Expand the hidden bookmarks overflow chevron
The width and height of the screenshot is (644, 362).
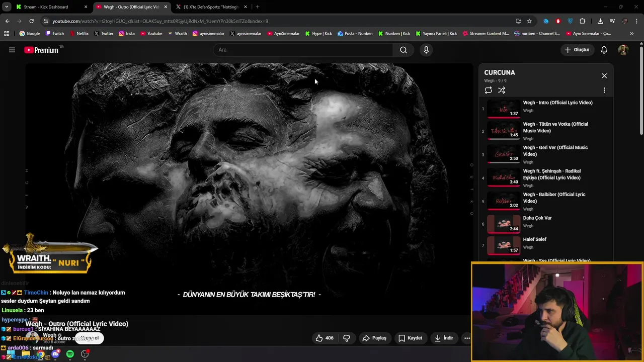(x=631, y=34)
